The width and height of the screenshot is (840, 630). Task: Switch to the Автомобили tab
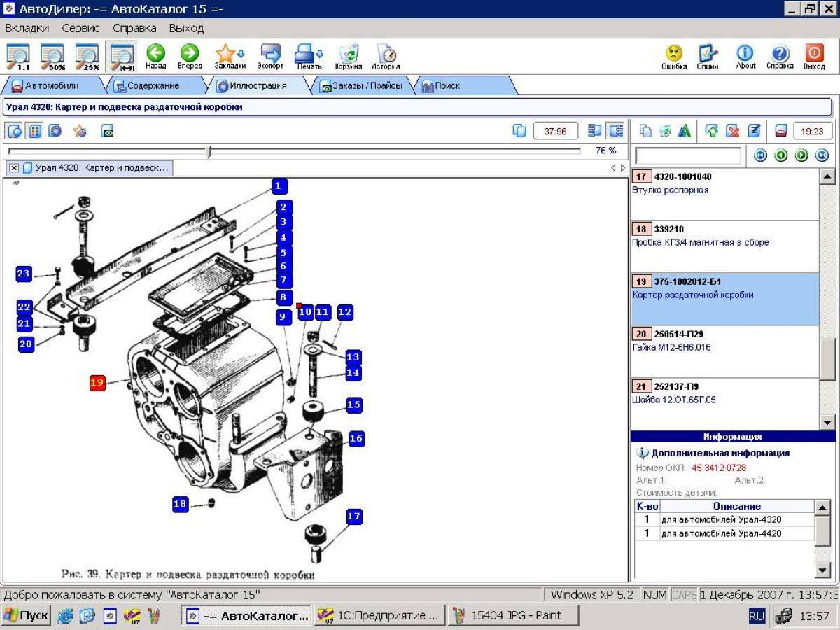[x=52, y=86]
